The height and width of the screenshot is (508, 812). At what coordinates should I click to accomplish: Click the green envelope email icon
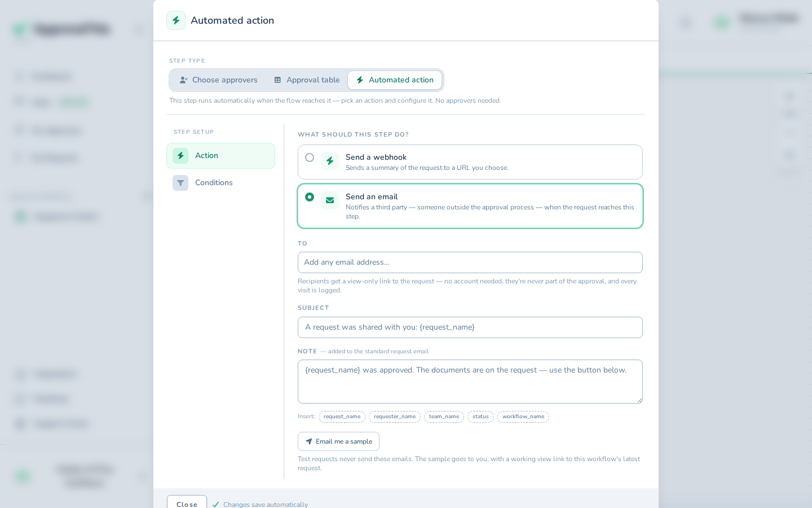coord(330,200)
